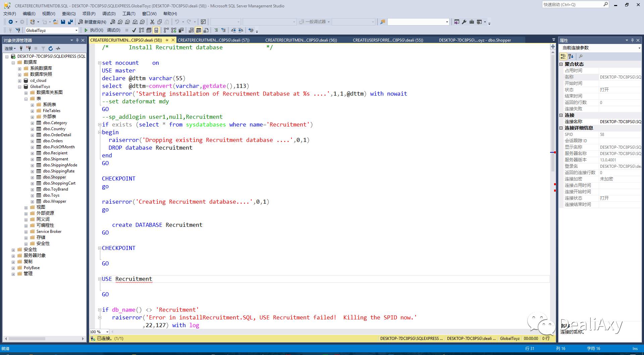Open Activity Monitor from Object Explorer
The image size is (644, 355).
click(x=58, y=48)
